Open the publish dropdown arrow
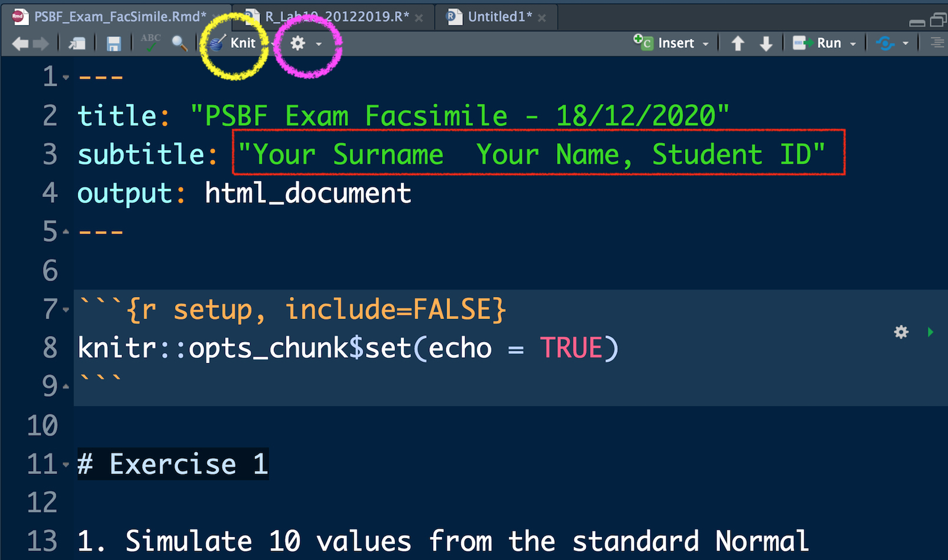The height and width of the screenshot is (560, 948). point(906,44)
